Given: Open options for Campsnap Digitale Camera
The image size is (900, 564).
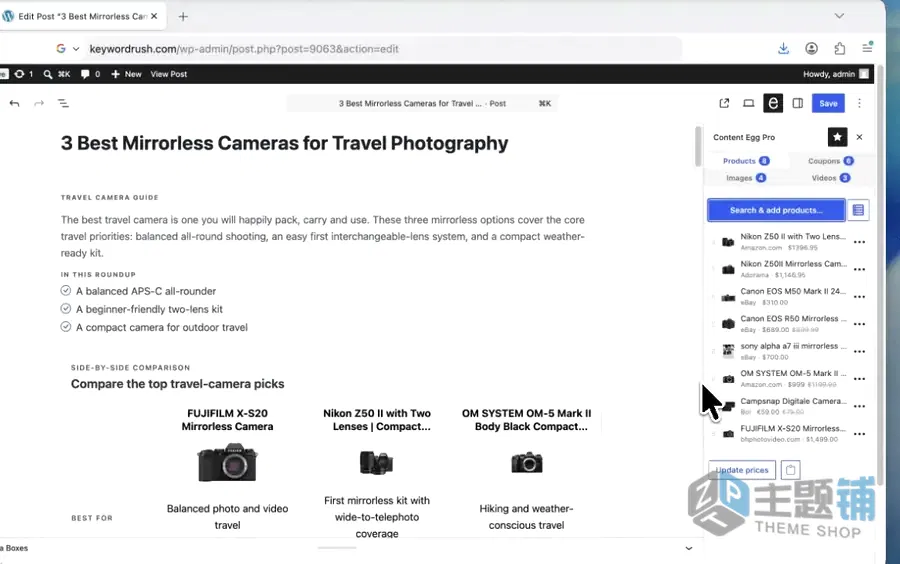Looking at the screenshot, I should click(859, 406).
